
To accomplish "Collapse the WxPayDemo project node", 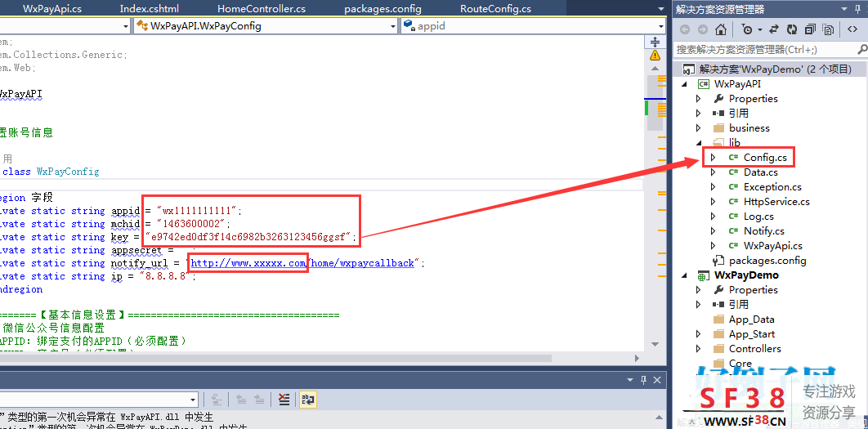I will (685, 275).
